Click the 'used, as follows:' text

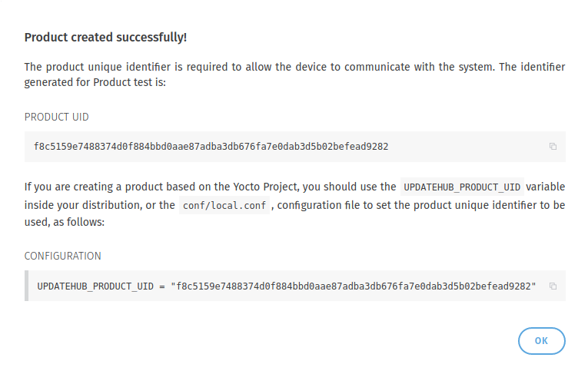(x=65, y=222)
